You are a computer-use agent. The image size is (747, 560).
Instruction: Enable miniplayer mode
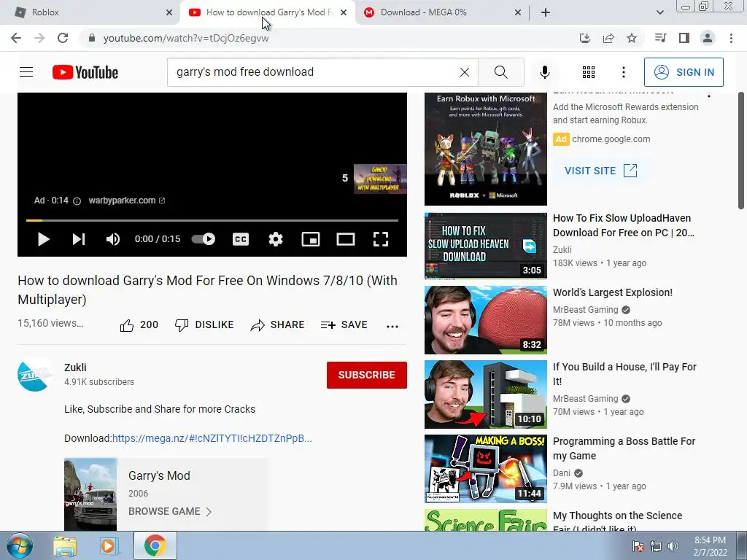coord(311,239)
